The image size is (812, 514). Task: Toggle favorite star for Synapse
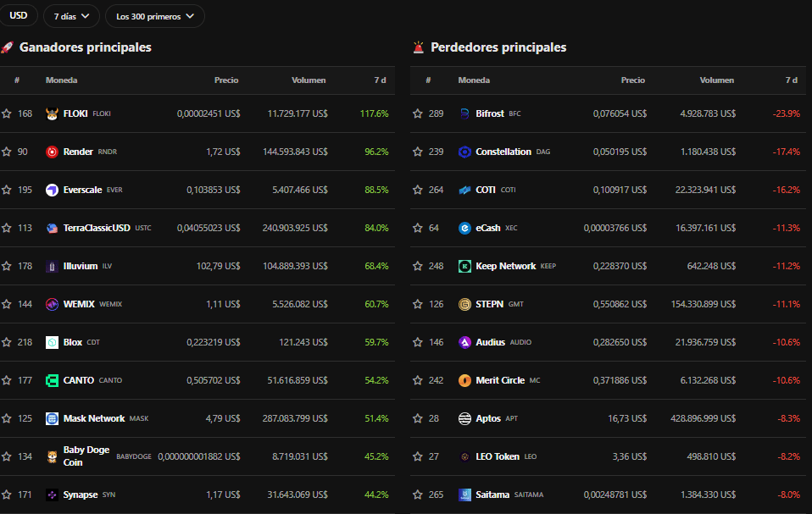pyautogui.click(x=6, y=495)
